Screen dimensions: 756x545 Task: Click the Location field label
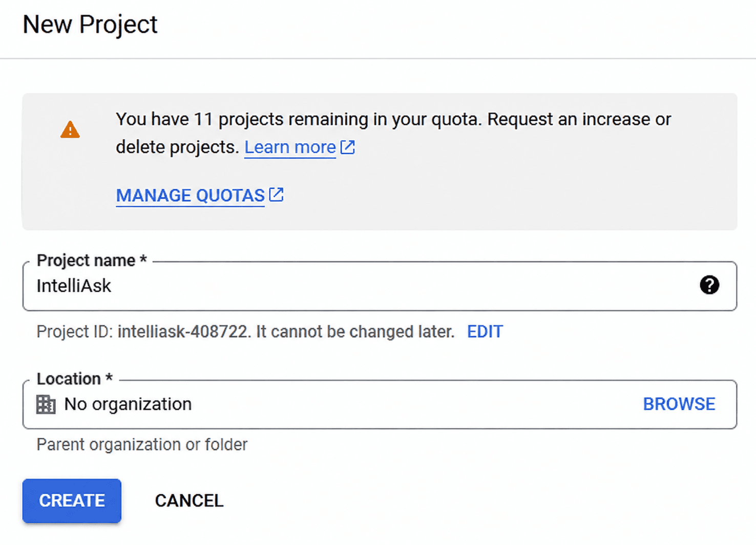(74, 379)
